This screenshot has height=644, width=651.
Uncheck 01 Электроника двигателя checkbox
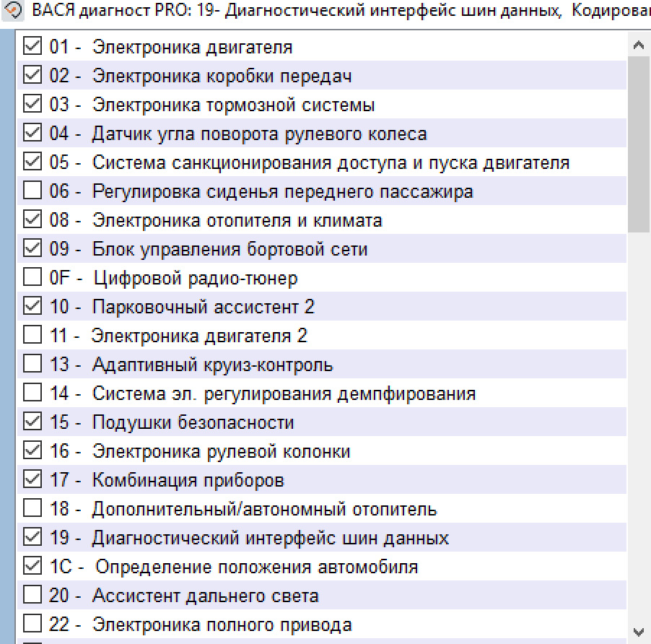click(x=32, y=46)
